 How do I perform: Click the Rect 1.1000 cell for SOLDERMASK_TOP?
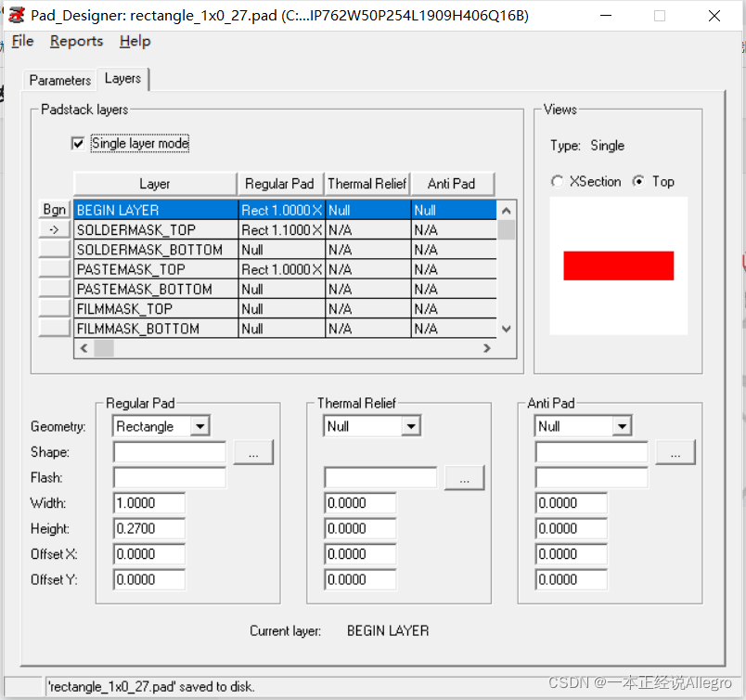(282, 230)
